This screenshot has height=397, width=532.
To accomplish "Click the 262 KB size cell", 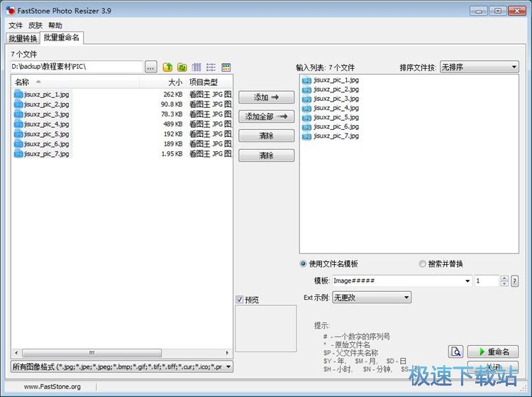I will 173,94.
